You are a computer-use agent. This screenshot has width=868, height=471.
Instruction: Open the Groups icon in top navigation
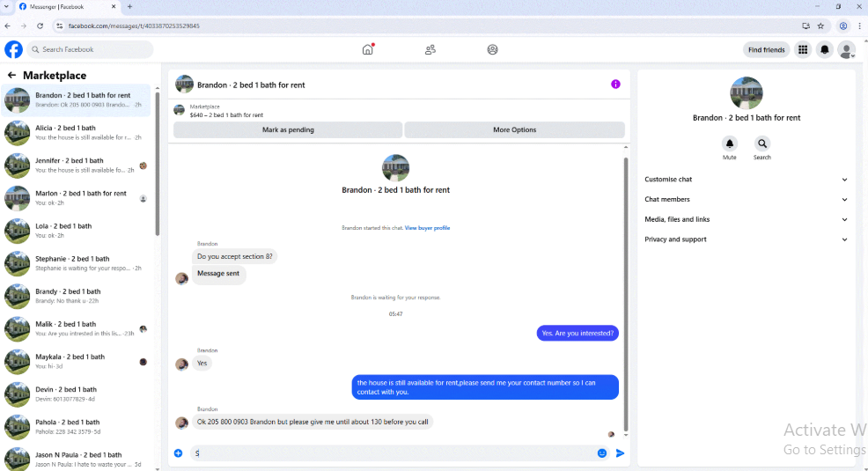point(492,50)
